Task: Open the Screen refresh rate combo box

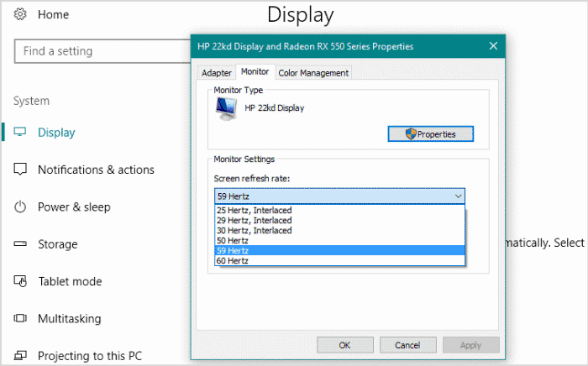Action: 339,196
